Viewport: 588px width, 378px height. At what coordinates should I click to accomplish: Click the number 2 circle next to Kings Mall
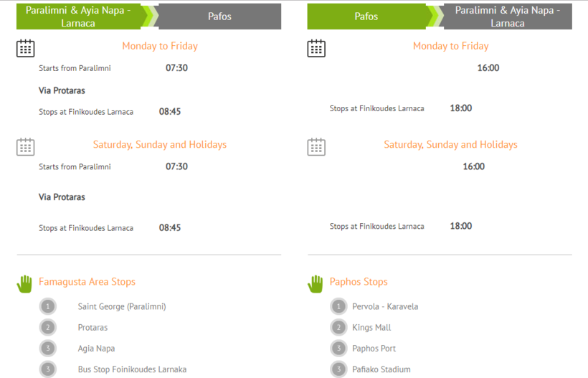pos(338,328)
